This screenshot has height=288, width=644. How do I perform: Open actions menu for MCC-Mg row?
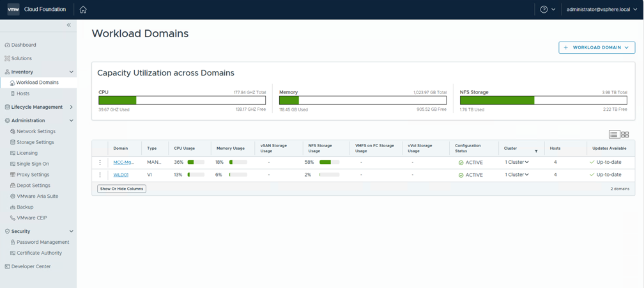pos(100,163)
